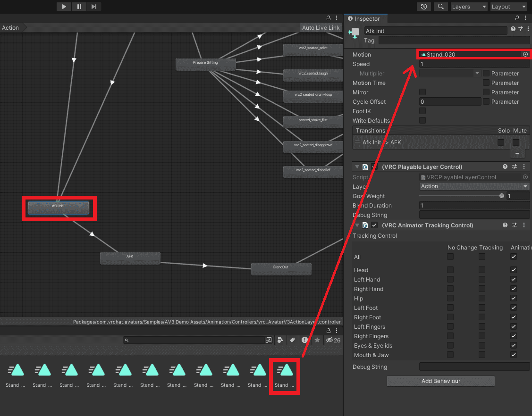Collapse the VRC Animator Tracking Control component
Screen dimensions: 532x416
[x=357, y=225]
